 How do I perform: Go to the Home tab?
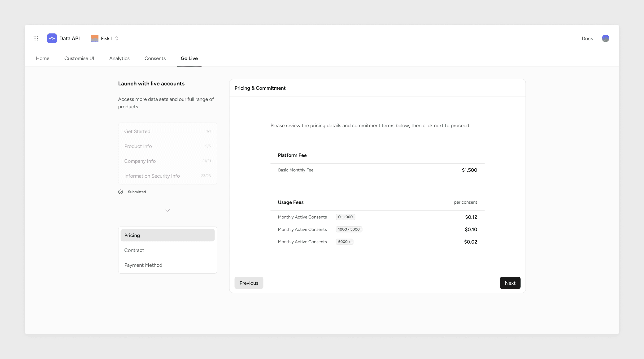pos(43,58)
